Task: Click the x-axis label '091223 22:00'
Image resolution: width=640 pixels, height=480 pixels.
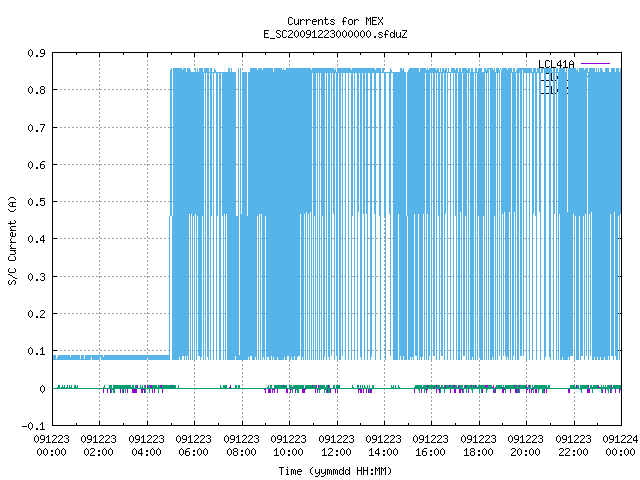Action: pos(573,446)
